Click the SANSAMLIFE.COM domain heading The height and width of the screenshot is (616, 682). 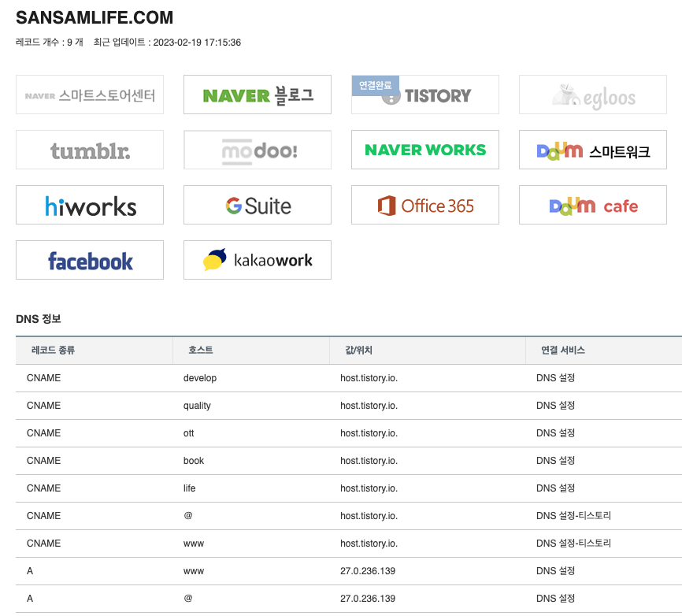pyautogui.click(x=95, y=18)
